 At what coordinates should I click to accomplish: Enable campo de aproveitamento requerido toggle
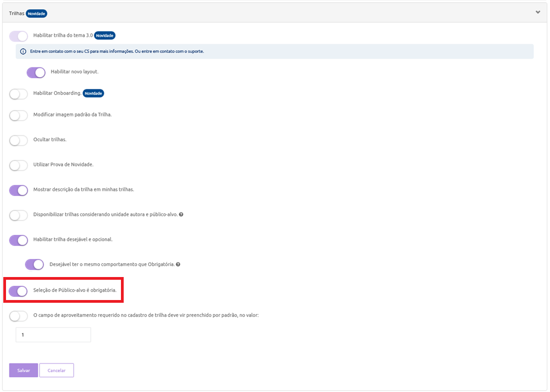pyautogui.click(x=19, y=316)
